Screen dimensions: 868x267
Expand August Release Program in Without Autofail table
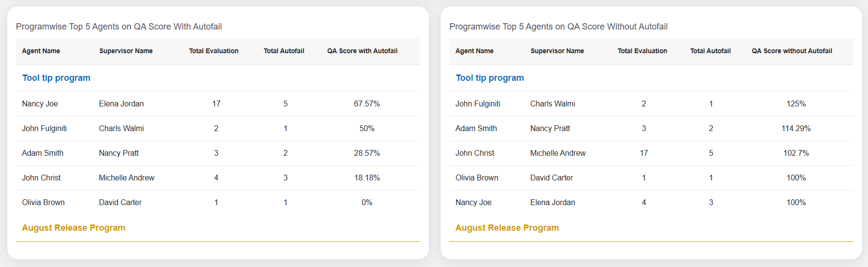pos(507,228)
